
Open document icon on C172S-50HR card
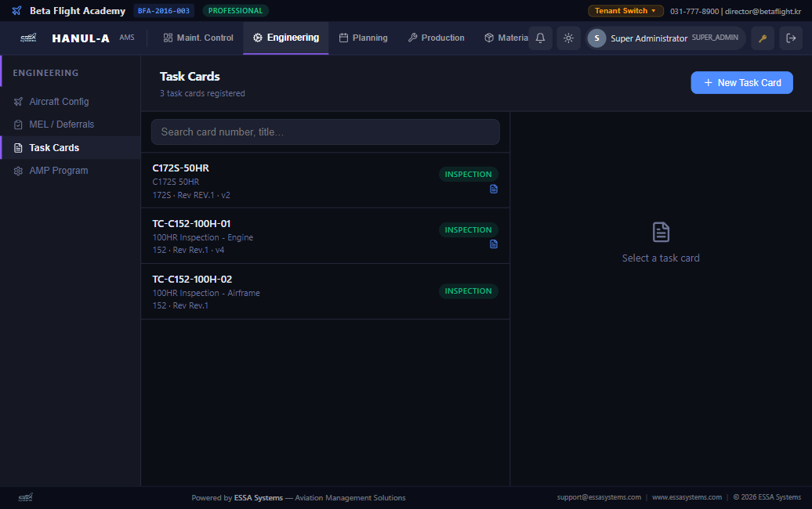pyautogui.click(x=494, y=189)
